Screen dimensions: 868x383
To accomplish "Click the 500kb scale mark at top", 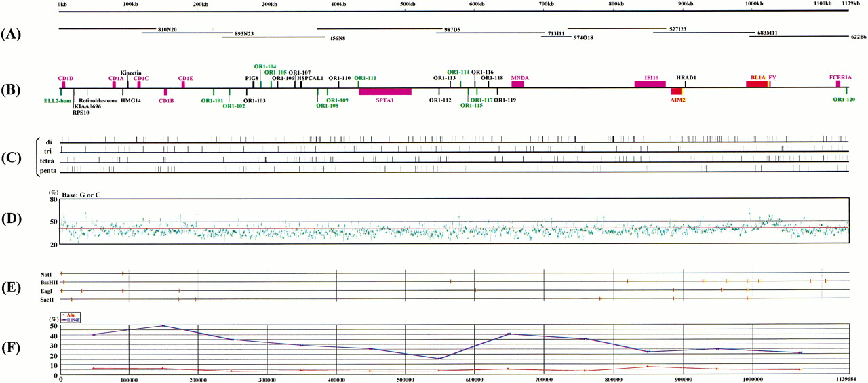I will [x=408, y=4].
